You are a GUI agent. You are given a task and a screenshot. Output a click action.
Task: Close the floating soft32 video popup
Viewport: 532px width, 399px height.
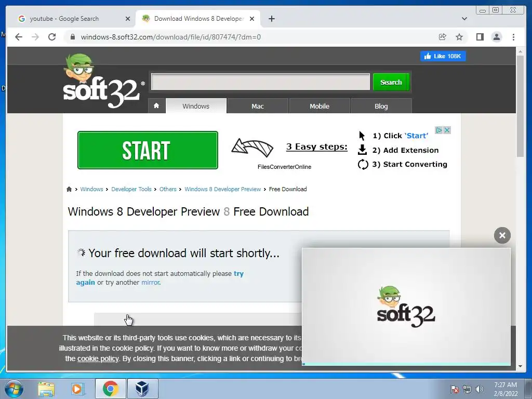tap(502, 235)
